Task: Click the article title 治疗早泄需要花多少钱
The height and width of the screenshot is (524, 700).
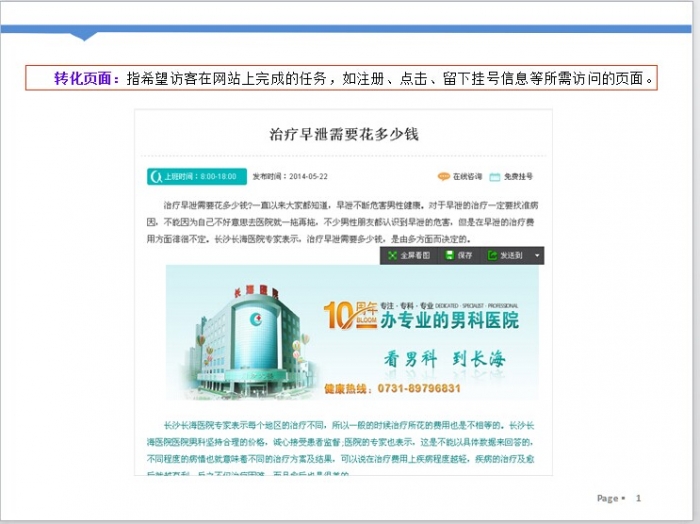Action: click(x=344, y=133)
